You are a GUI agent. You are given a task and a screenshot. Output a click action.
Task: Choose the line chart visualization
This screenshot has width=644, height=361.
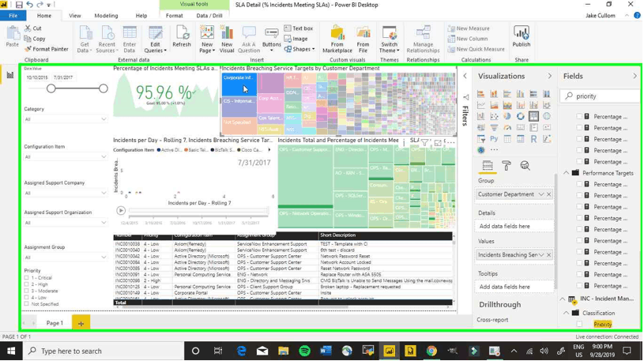[480, 106]
